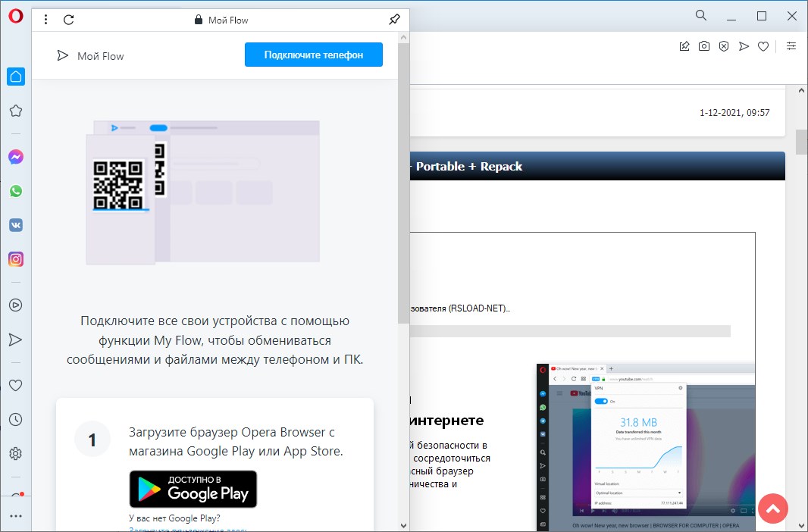Click the 'Мой Flow' panel title by the lock
This screenshot has width=808, height=532.
click(x=228, y=20)
